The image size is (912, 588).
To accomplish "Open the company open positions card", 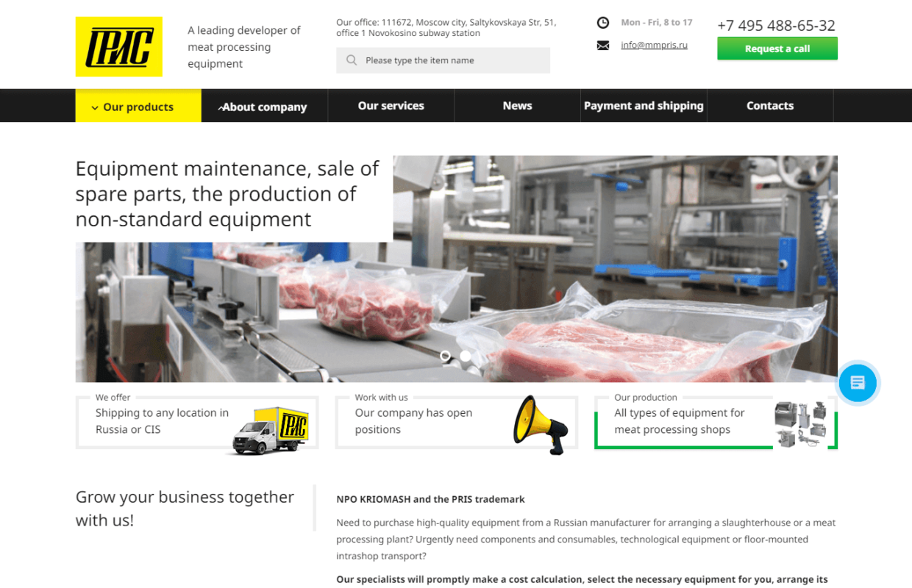I will (457, 422).
